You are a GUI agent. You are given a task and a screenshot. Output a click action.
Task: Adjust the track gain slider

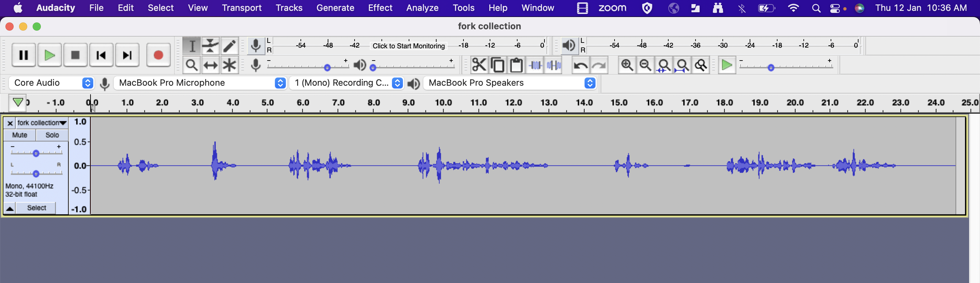pyautogui.click(x=36, y=153)
